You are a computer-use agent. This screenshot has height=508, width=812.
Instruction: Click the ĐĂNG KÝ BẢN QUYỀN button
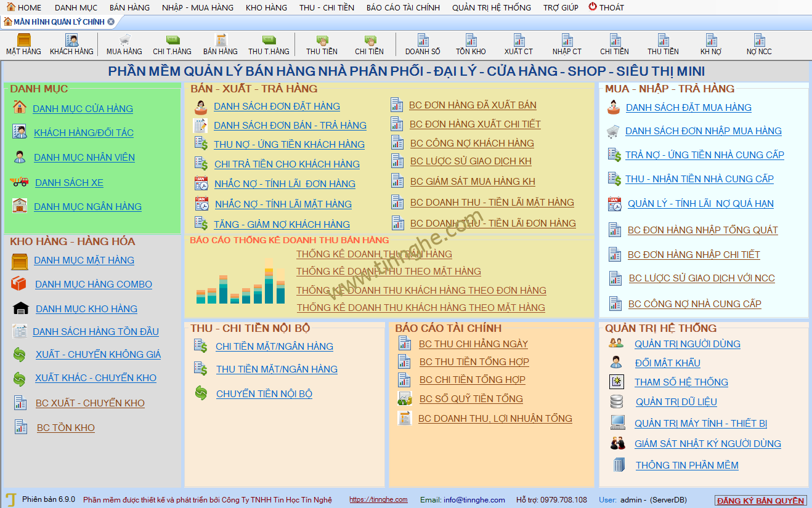pos(760,501)
